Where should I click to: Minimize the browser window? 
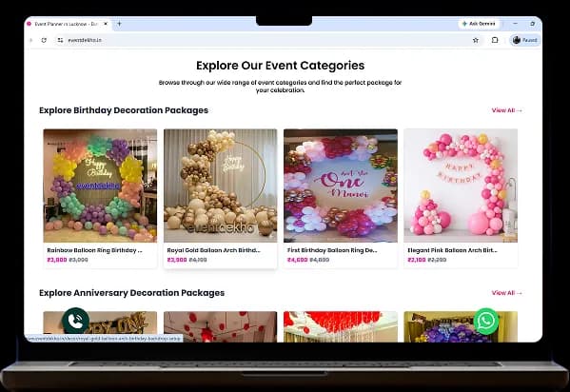[515, 24]
